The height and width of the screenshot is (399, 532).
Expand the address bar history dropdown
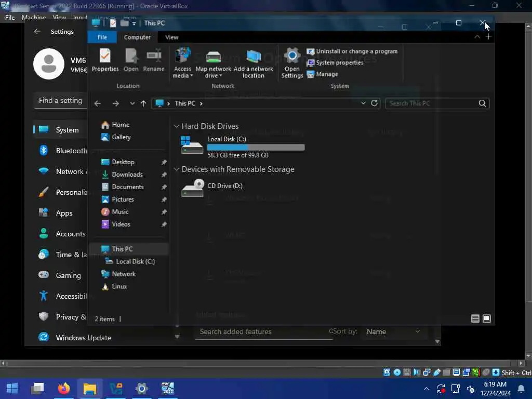click(363, 103)
